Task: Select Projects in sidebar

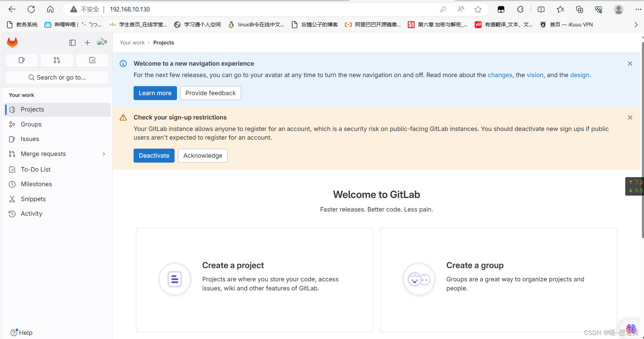Action: [58, 109]
